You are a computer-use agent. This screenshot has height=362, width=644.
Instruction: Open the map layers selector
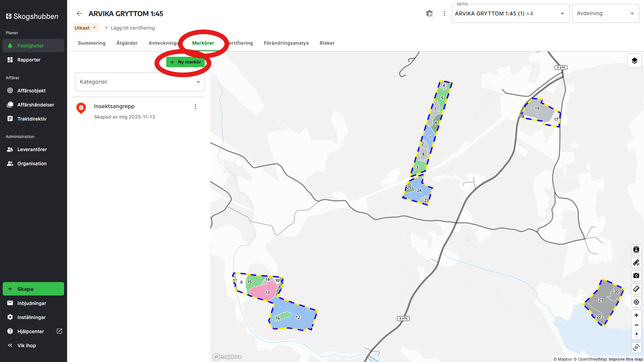[x=635, y=61]
